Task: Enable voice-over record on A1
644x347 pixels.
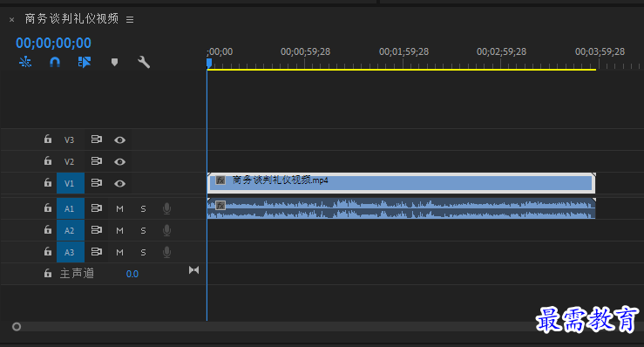Action: 166,209
